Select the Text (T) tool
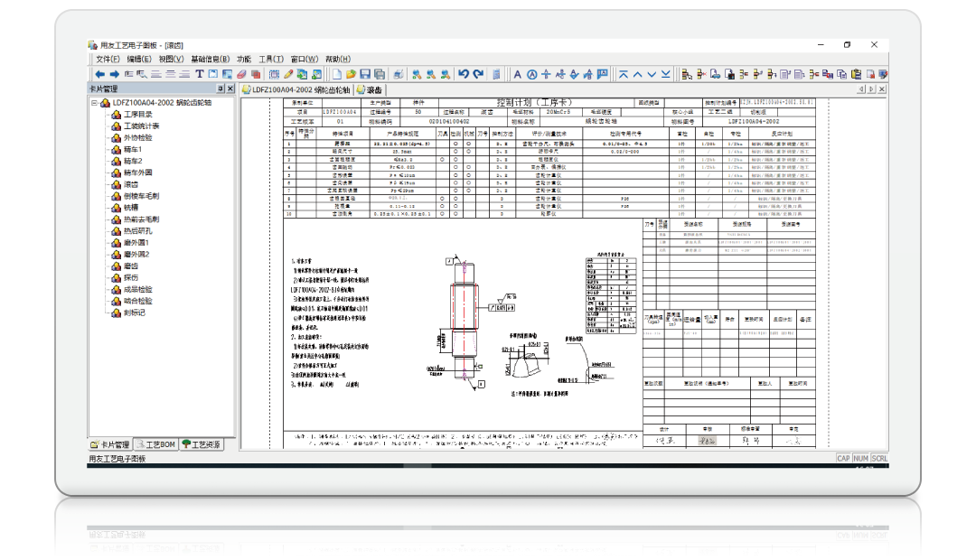The height and width of the screenshot is (560, 976). (199, 75)
